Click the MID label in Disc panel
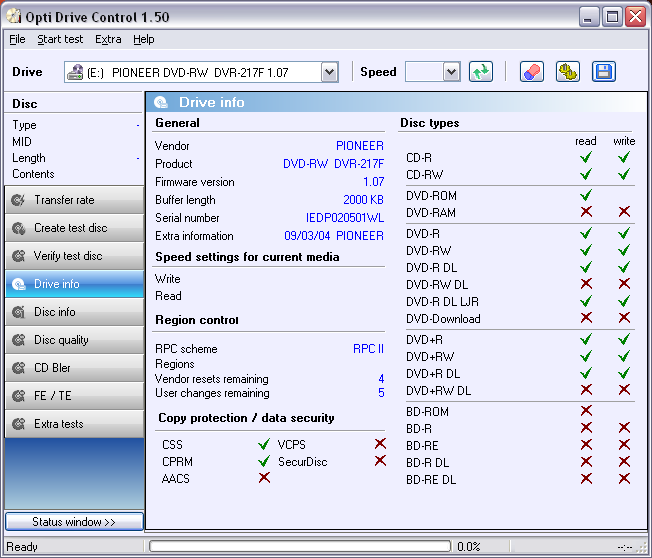This screenshot has width=652, height=558. click(x=22, y=142)
